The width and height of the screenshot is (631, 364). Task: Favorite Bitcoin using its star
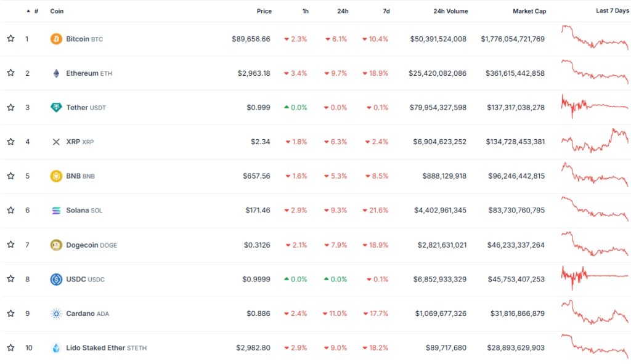pyautogui.click(x=10, y=38)
